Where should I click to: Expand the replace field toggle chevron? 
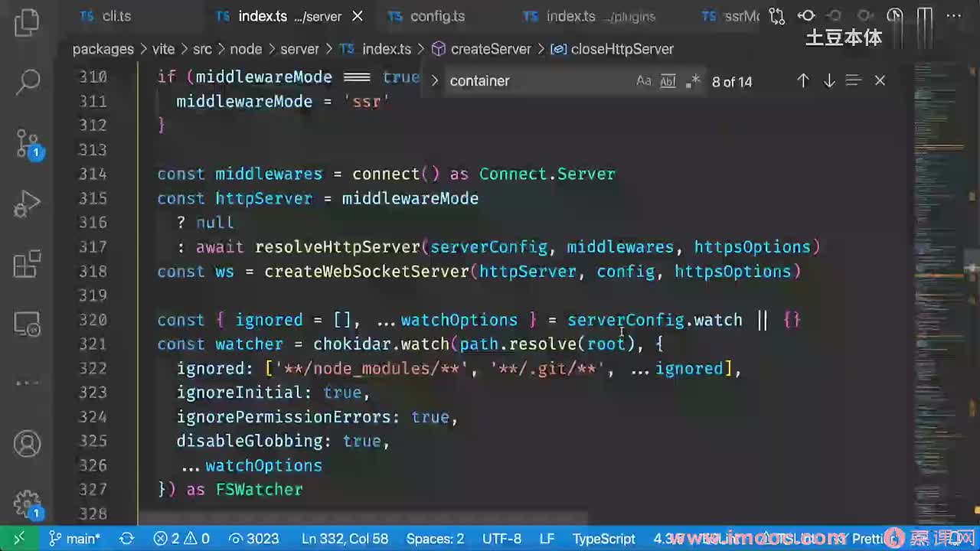[x=434, y=80]
